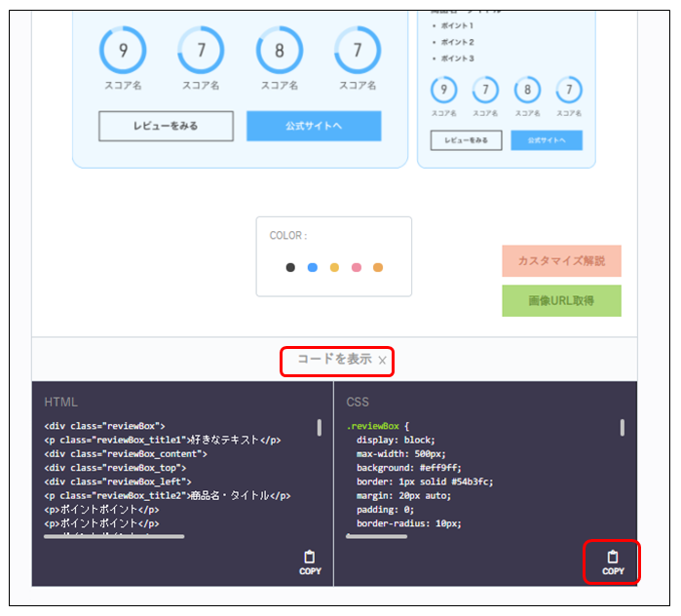The image size is (681, 616).
Task: Click the line containing 好きなテキスト
Action: 163,440
